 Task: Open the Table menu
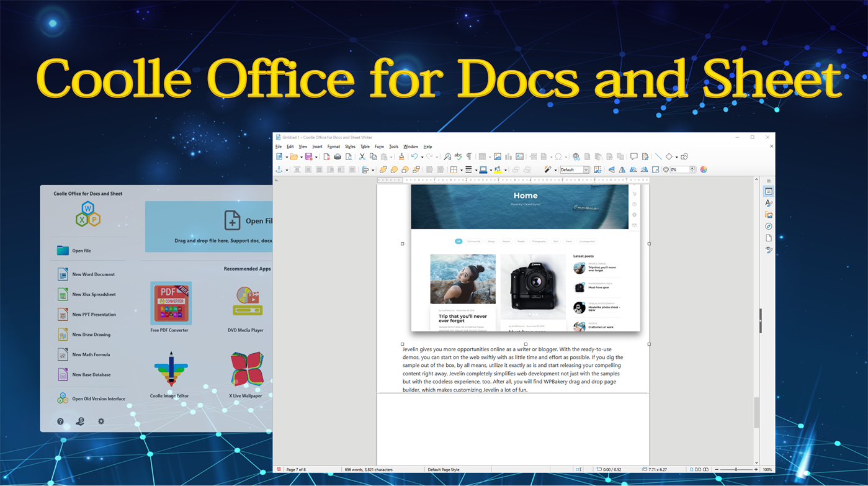click(365, 146)
